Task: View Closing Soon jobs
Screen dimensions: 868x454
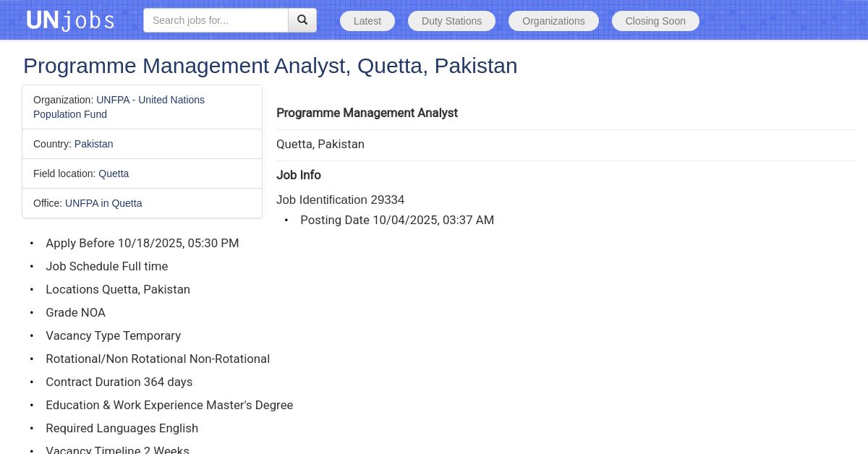Action: [x=655, y=21]
